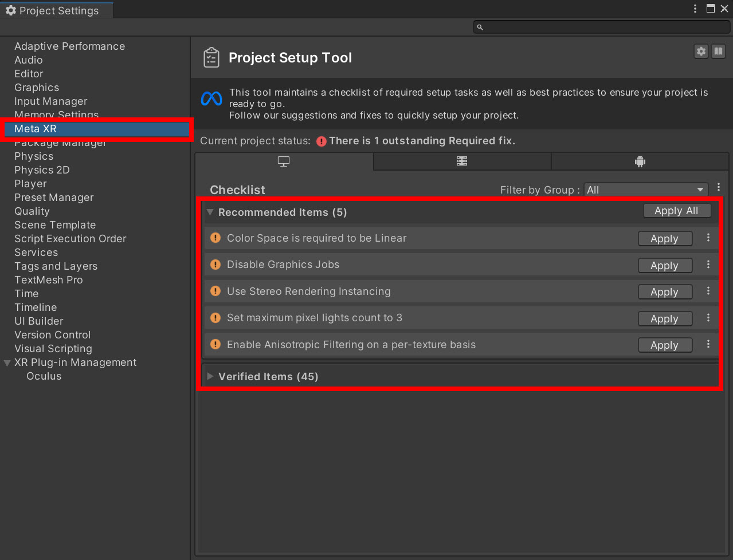Select Graphics settings category
The height and width of the screenshot is (560, 733).
point(37,88)
